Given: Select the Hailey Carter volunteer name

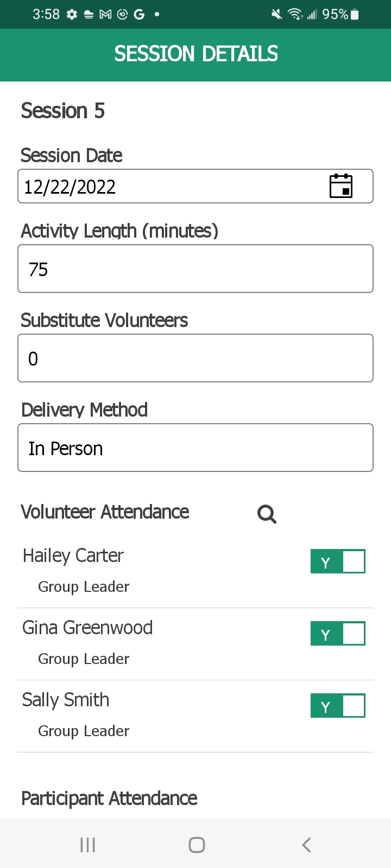Looking at the screenshot, I should (x=73, y=556).
